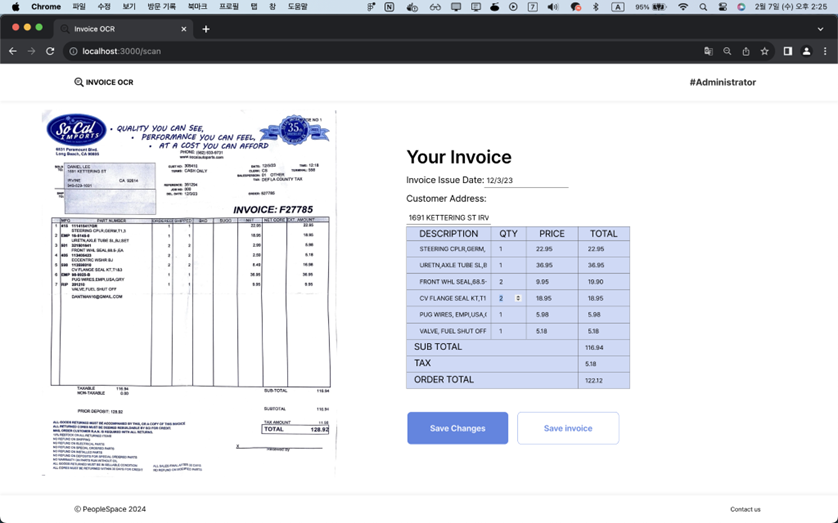
Task: Open a new tab with plus button
Action: pos(206,29)
